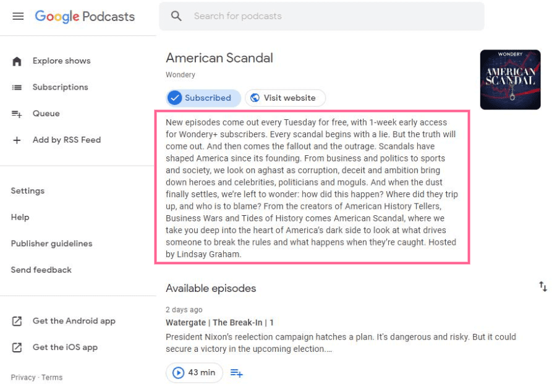Open Queue
Image resolution: width=557 pixels, height=392 pixels.
(35, 113)
